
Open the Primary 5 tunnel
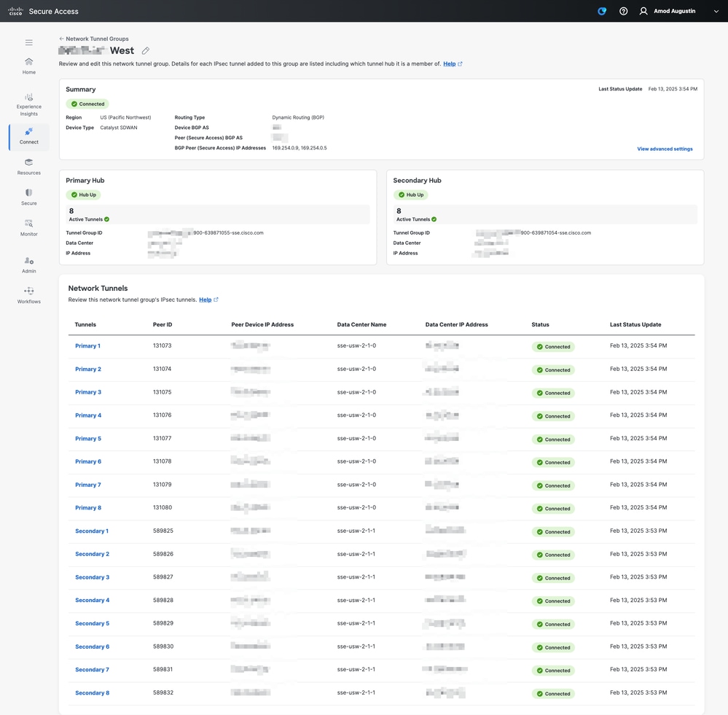88,438
